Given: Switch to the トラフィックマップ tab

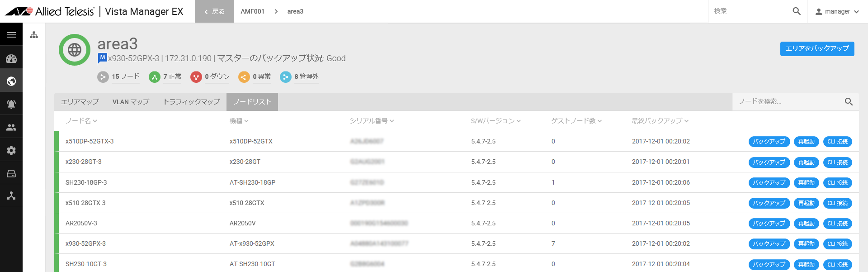Looking at the screenshot, I should (192, 102).
